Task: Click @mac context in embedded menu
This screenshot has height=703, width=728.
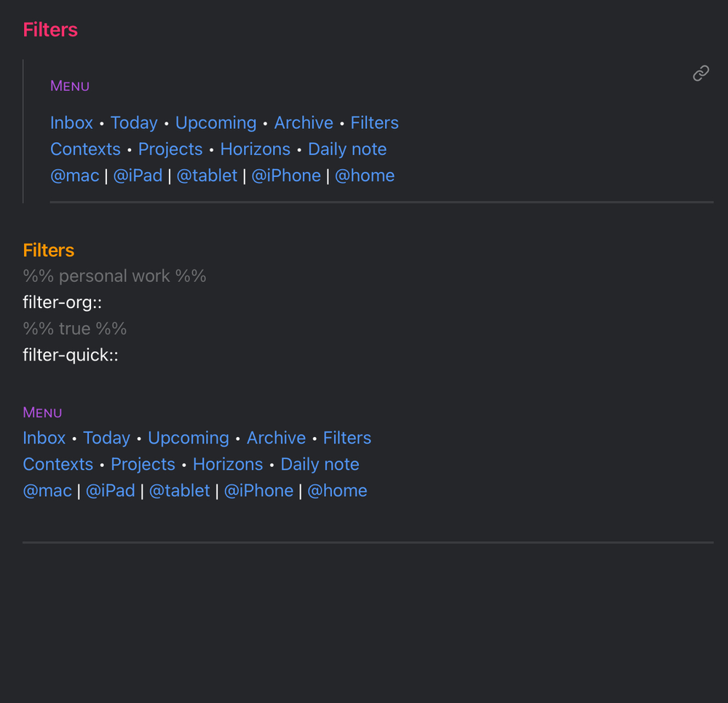Action: pos(74,176)
